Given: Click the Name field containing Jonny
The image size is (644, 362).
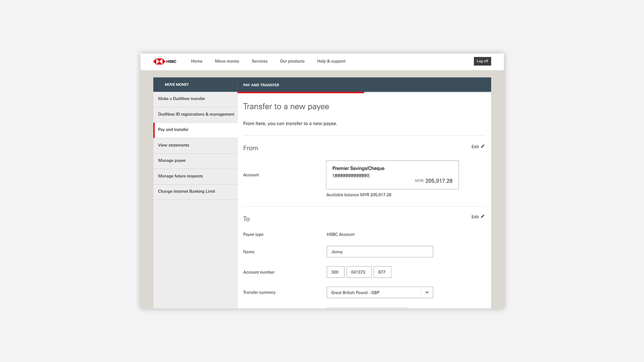Looking at the screenshot, I should 380,252.
